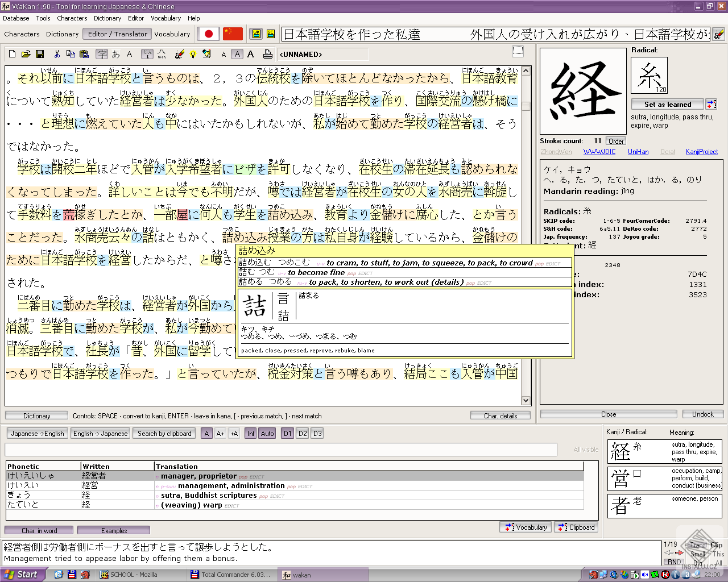The height and width of the screenshot is (582, 728).
Task: Switch to Total Commander in the taskbar
Action: click(230, 575)
